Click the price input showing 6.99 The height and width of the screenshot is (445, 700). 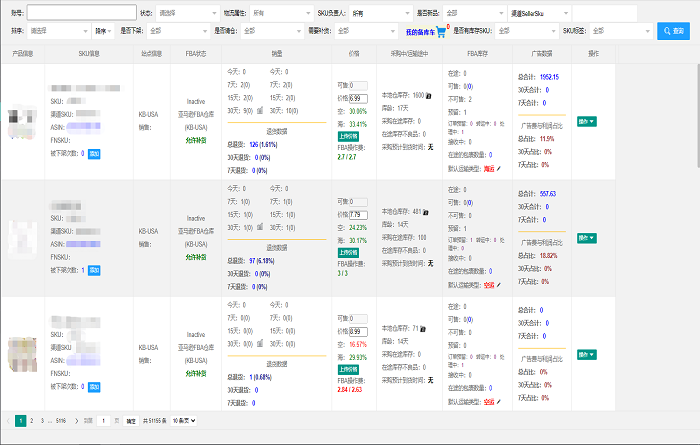[x=358, y=99]
